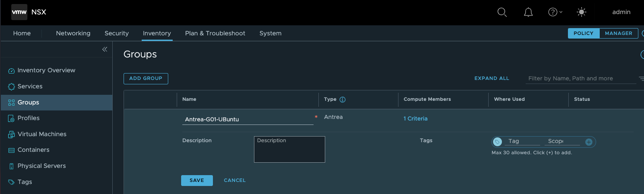Click the Groups sidebar icon
This screenshot has width=644, height=194.
[x=11, y=103]
